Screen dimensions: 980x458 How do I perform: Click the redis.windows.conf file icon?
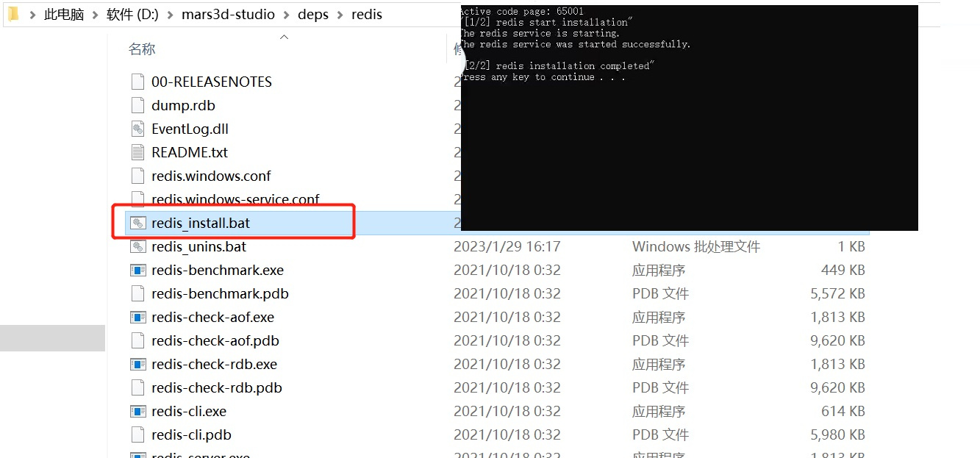click(x=137, y=176)
